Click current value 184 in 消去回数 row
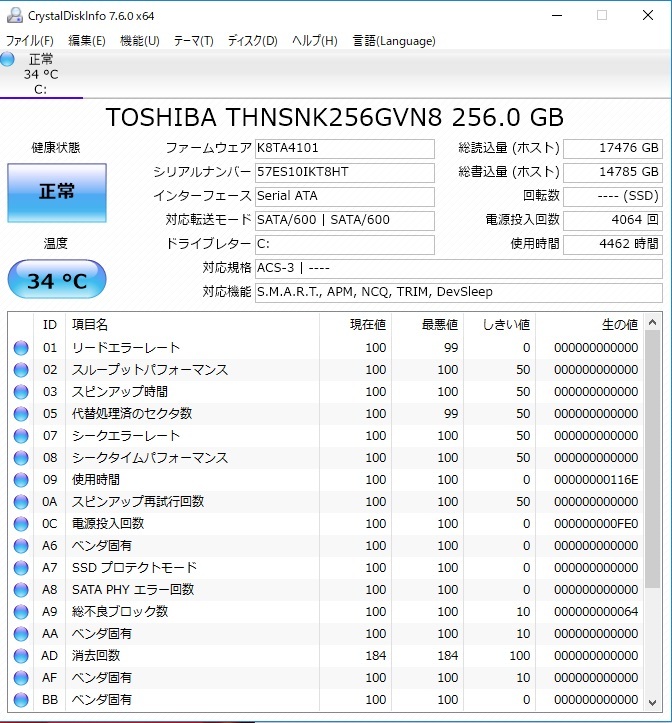The image size is (672, 723). tap(376, 656)
